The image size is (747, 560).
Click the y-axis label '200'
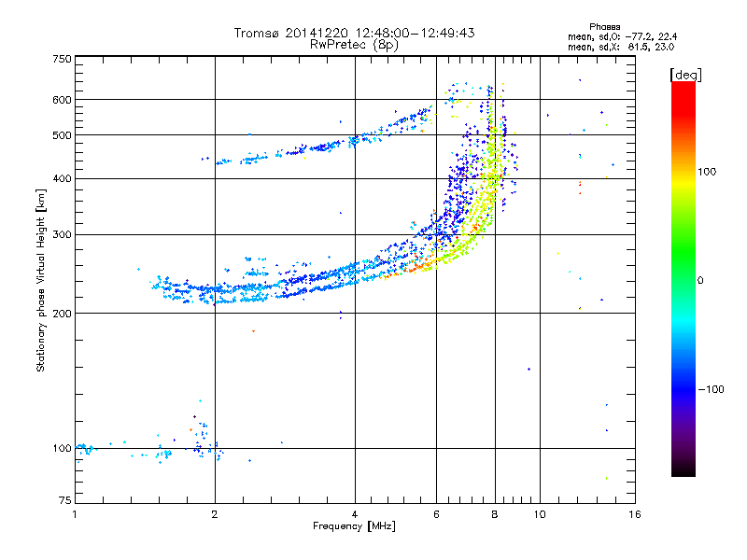tap(62, 314)
